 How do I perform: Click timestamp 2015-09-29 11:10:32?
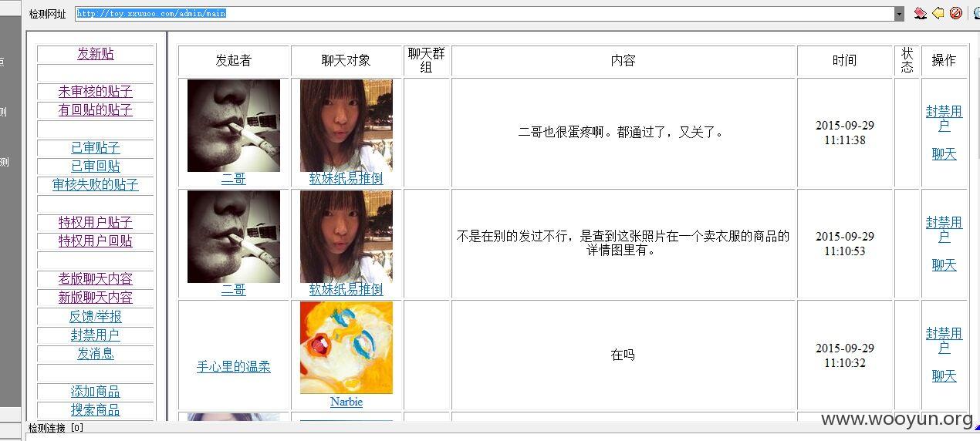tap(844, 355)
